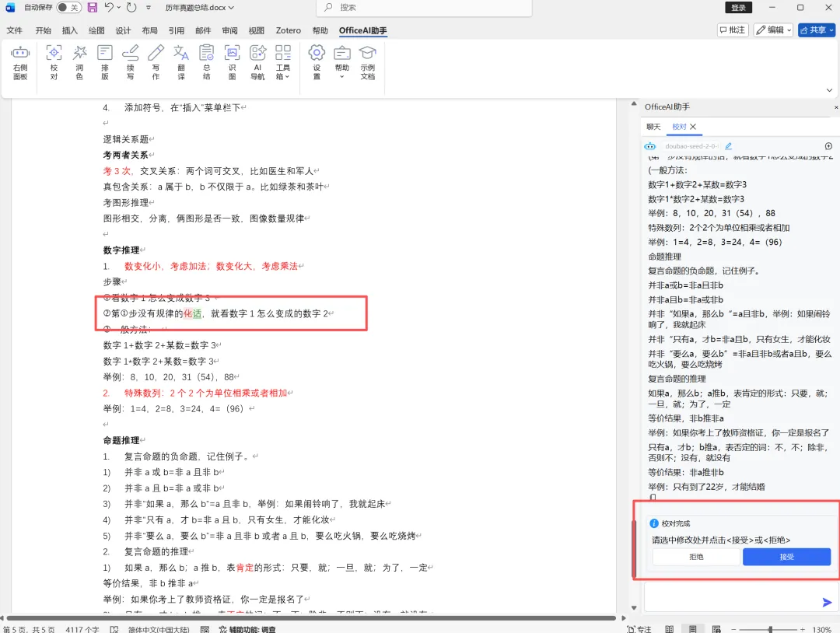Open the 视图 ribbon tab
Viewport: 840px width, 633px height.
tap(256, 30)
